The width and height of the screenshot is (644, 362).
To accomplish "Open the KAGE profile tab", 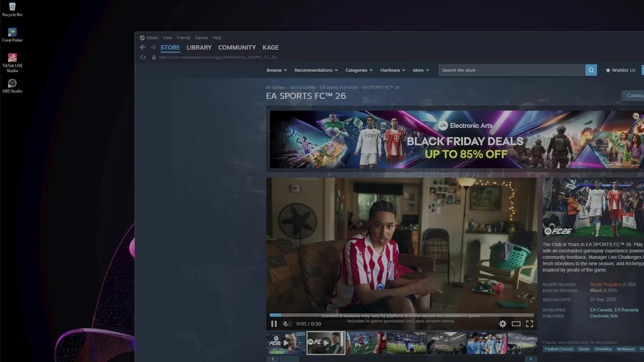I will [271, 47].
